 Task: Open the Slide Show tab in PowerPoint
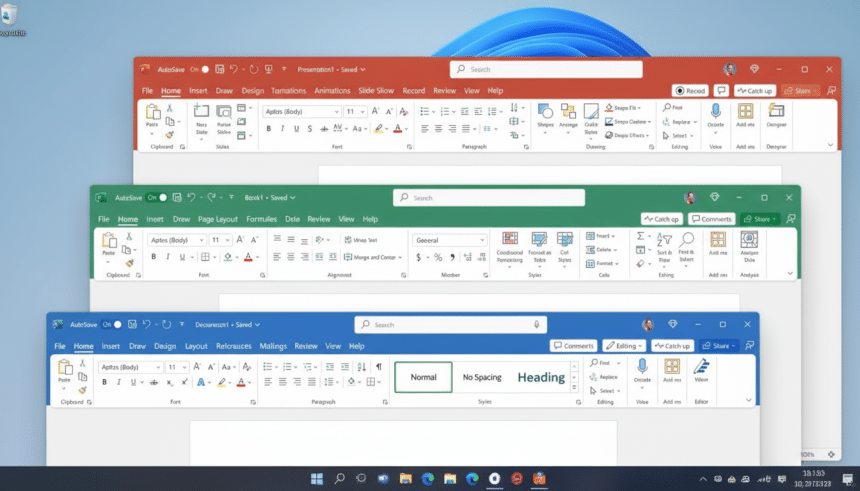[376, 91]
